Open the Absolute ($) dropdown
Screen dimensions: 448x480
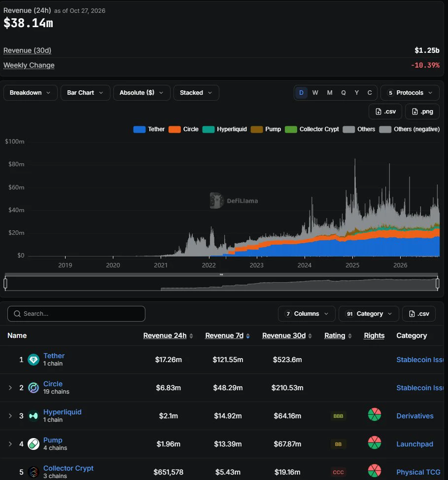(x=141, y=93)
